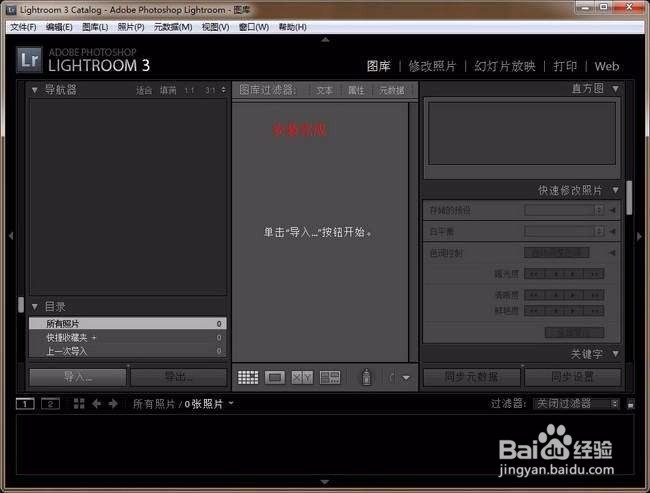The height and width of the screenshot is (493, 650).
Task: Open the 图库(L) menu
Action: 95,27
